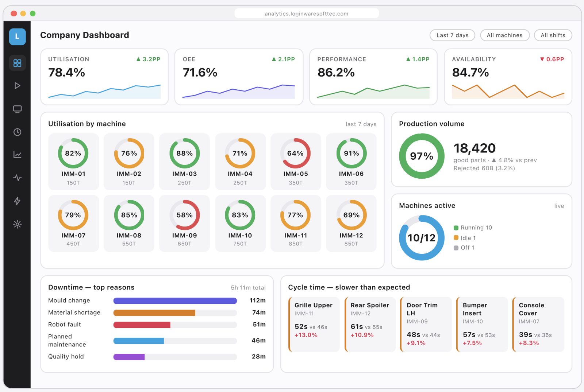Select the IMM-03 machine tile
The image size is (584, 392).
click(184, 162)
